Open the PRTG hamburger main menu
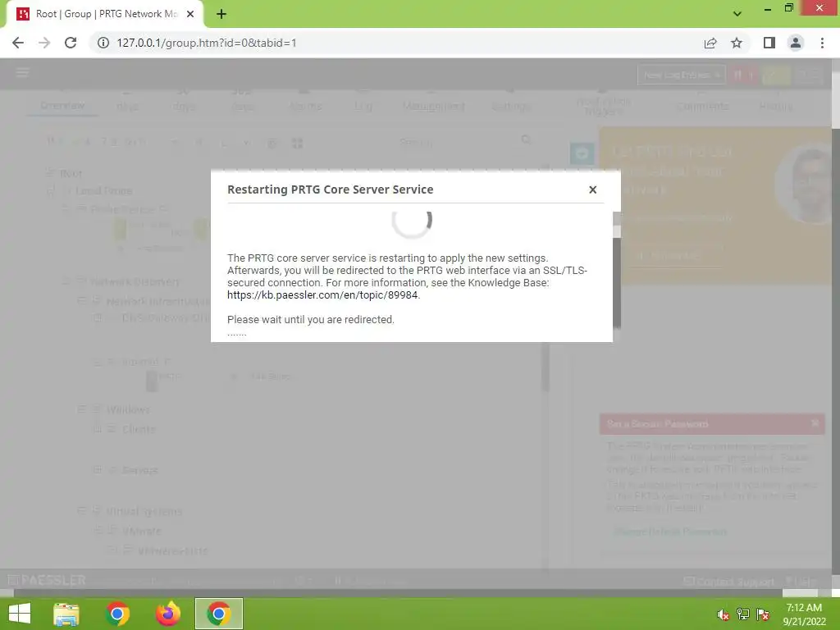 22,73
